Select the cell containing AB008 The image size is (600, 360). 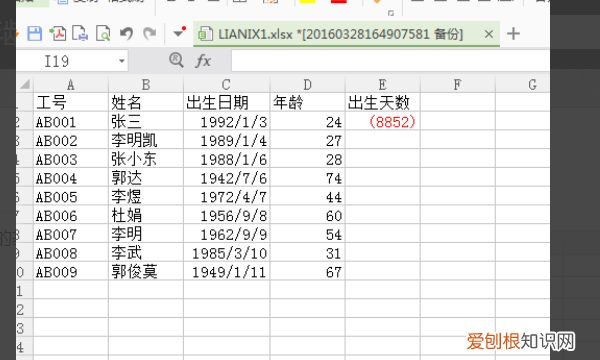[x=71, y=252]
